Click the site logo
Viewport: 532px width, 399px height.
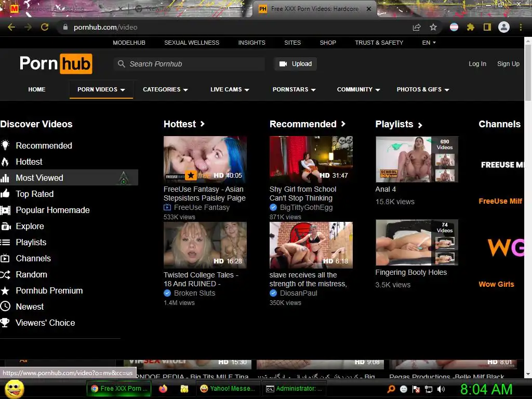(x=56, y=63)
